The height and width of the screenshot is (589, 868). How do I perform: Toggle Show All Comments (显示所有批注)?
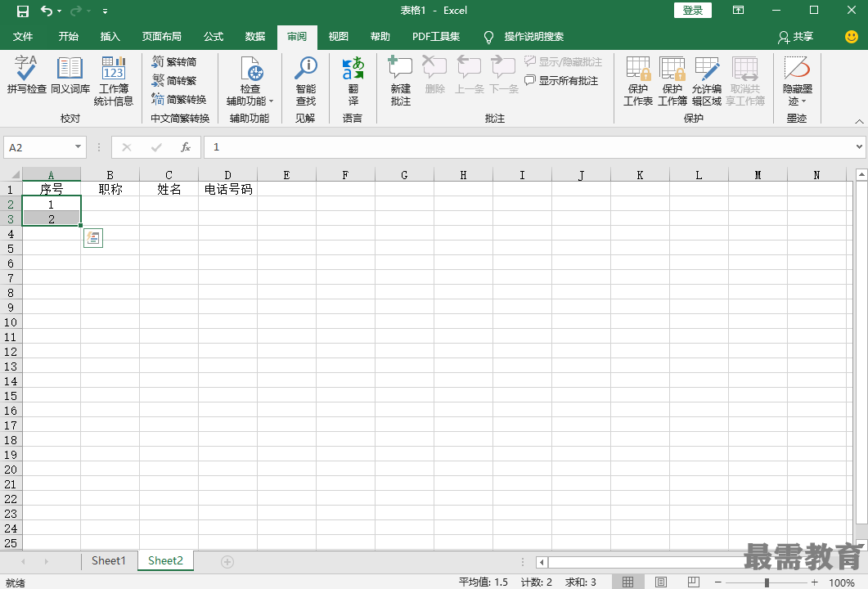pyautogui.click(x=561, y=81)
